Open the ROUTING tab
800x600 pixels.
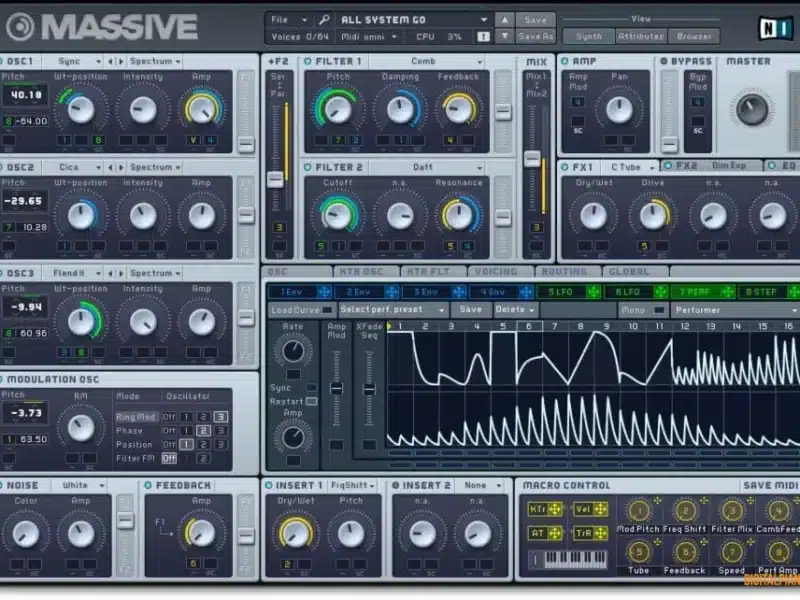click(568, 272)
